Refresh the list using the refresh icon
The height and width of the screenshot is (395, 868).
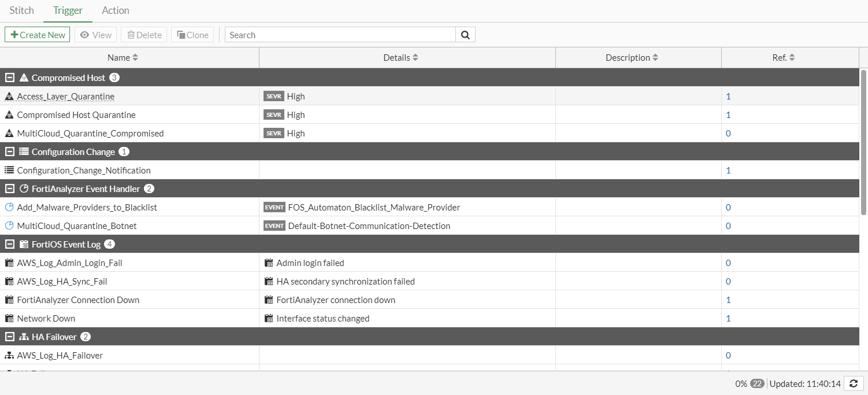pyautogui.click(x=854, y=383)
